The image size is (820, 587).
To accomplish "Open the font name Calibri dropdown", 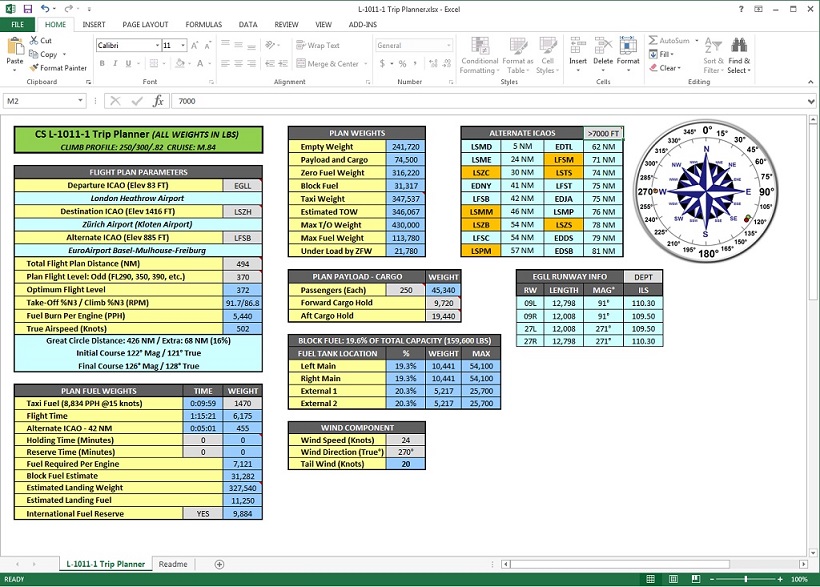I will click(x=157, y=46).
